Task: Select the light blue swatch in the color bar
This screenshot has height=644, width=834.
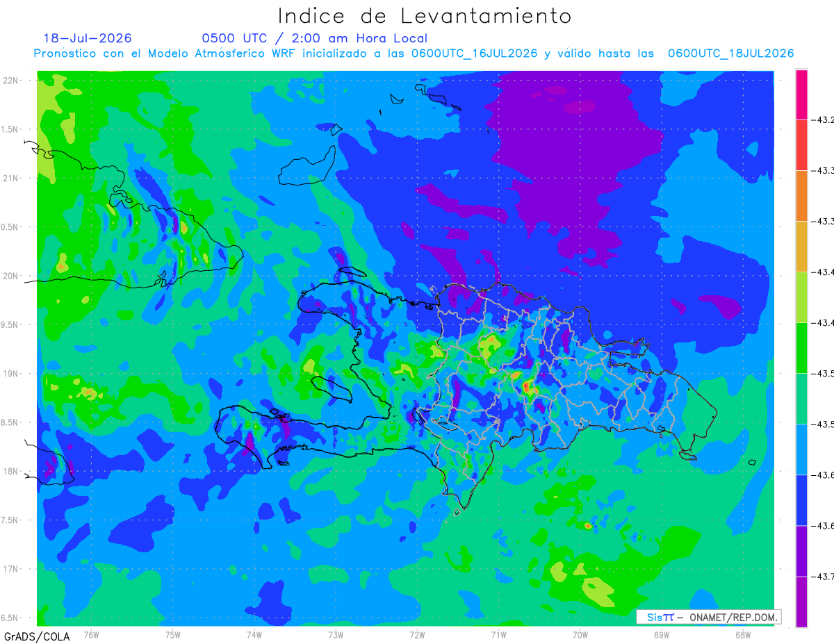Action: coord(801,449)
